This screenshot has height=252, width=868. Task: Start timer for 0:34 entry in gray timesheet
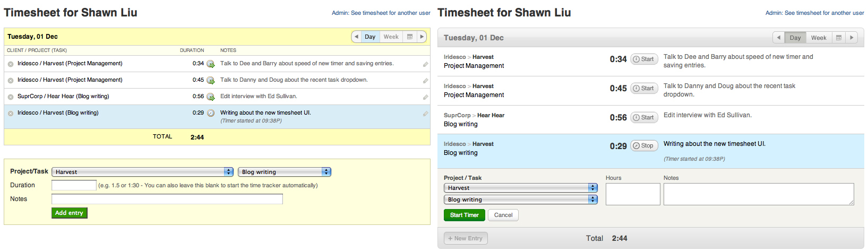644,59
